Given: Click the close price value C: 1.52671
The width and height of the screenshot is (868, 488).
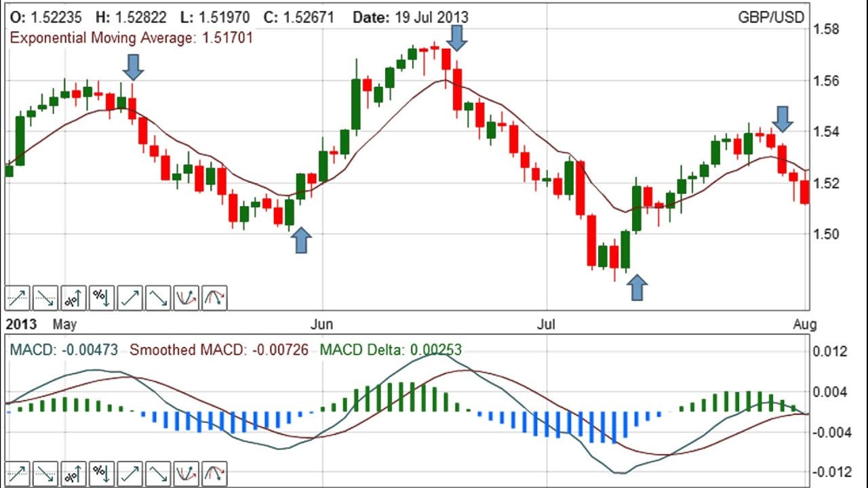Looking at the screenshot, I should click(299, 17).
